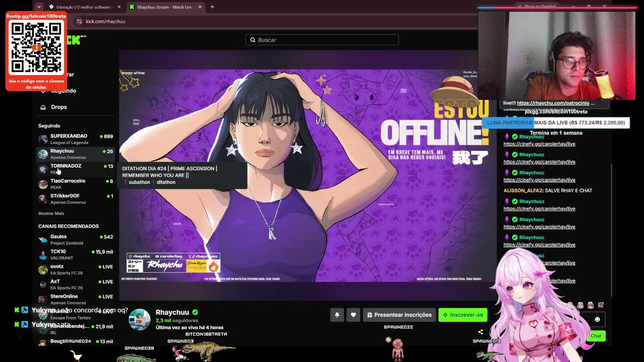Open the AxT recommended channel
Screen dimensions: 644x362
coord(75,285)
